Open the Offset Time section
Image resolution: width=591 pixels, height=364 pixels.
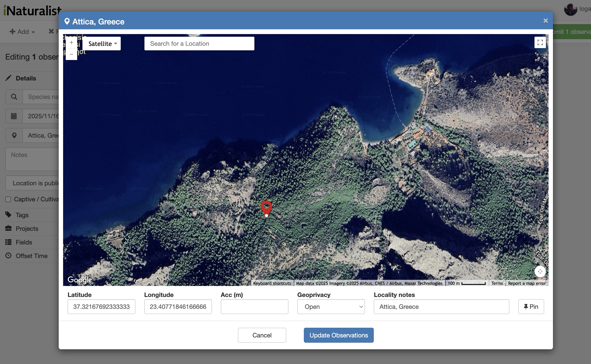(x=31, y=256)
